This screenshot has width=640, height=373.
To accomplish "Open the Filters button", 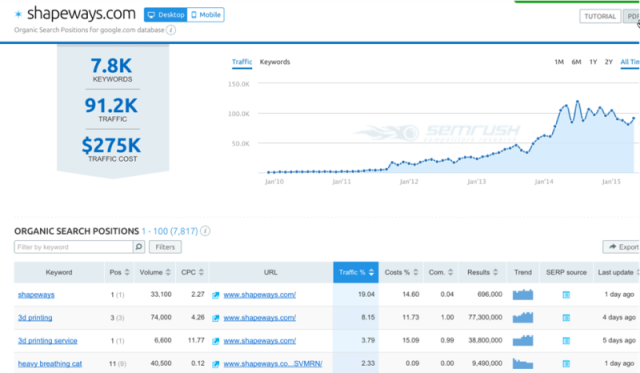I will [x=165, y=247].
